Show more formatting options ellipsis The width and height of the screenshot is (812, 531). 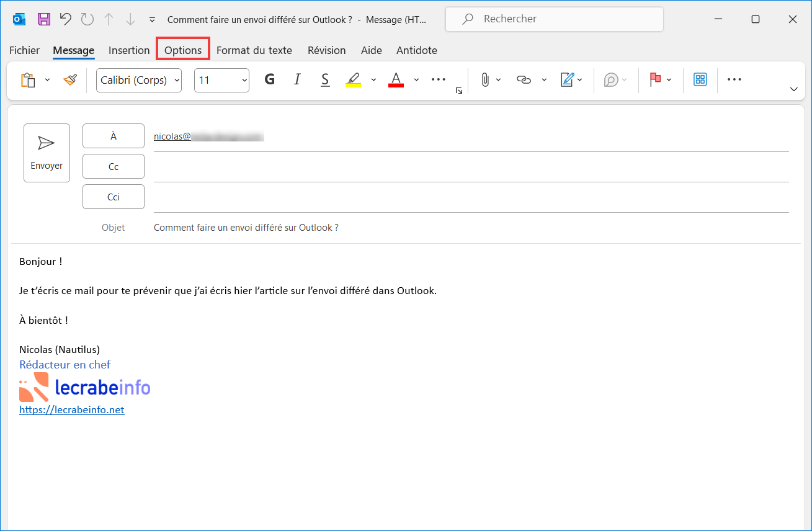439,79
